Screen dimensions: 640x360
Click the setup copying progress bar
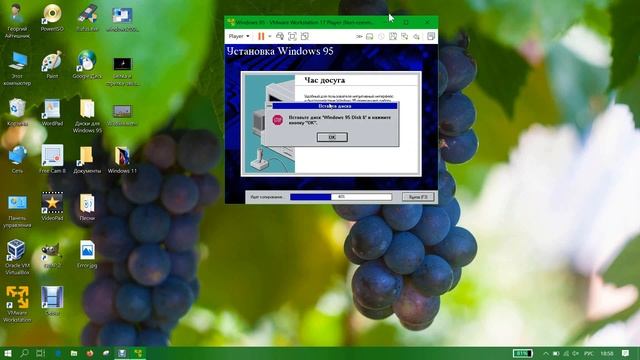coord(341,197)
